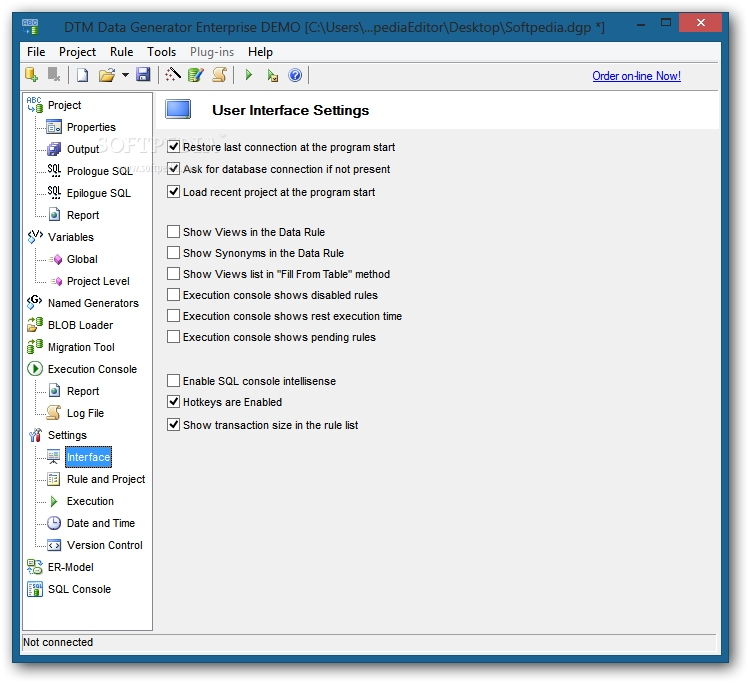Image resolution: width=749 pixels, height=683 pixels.
Task: Enable Show Views in the Data Rule
Action: click(x=173, y=232)
